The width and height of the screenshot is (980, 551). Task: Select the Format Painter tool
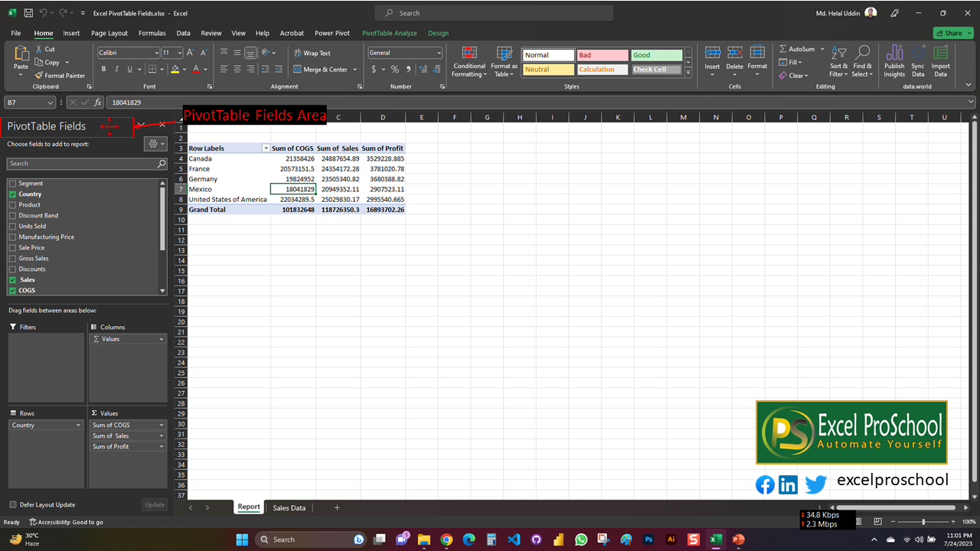point(60,76)
